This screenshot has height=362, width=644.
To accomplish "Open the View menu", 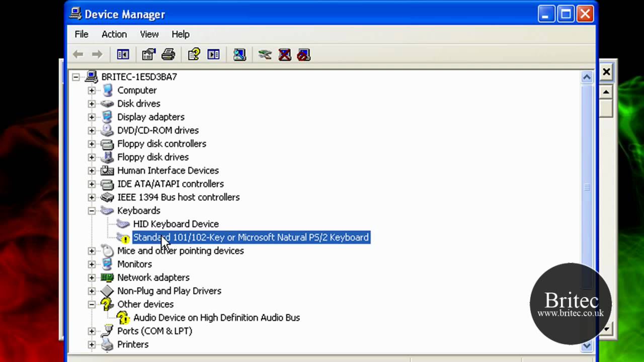I will click(x=149, y=34).
